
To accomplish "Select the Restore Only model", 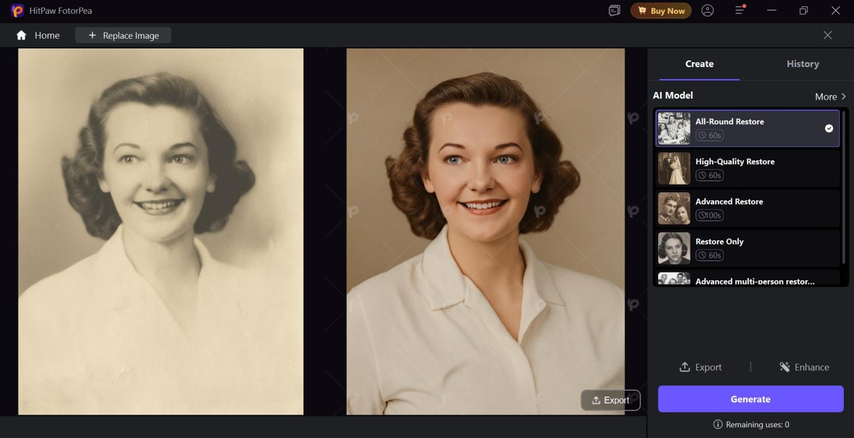I will 748,248.
